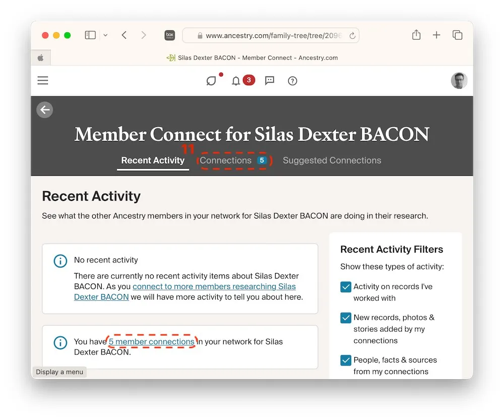Image resolution: width=504 pixels, height=420 pixels.
Task: Click the Recent Activity Filters heading
Action: 392,249
